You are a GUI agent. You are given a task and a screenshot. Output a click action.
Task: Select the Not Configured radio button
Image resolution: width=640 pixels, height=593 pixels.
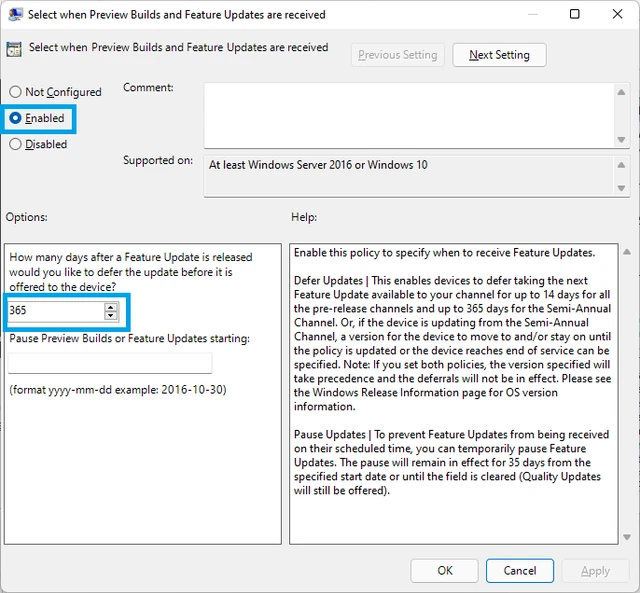(15, 92)
